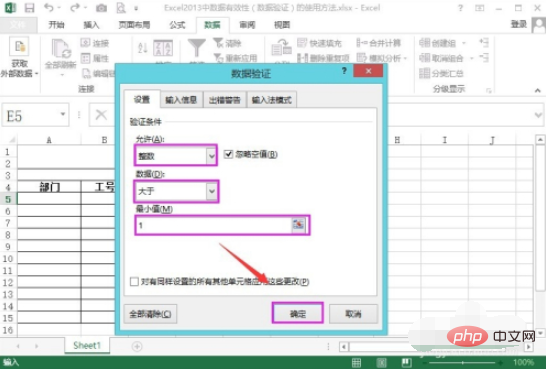Screen dimensions: 546x369
Task: Open the 创建组 dropdown arrow
Action: click(x=463, y=43)
